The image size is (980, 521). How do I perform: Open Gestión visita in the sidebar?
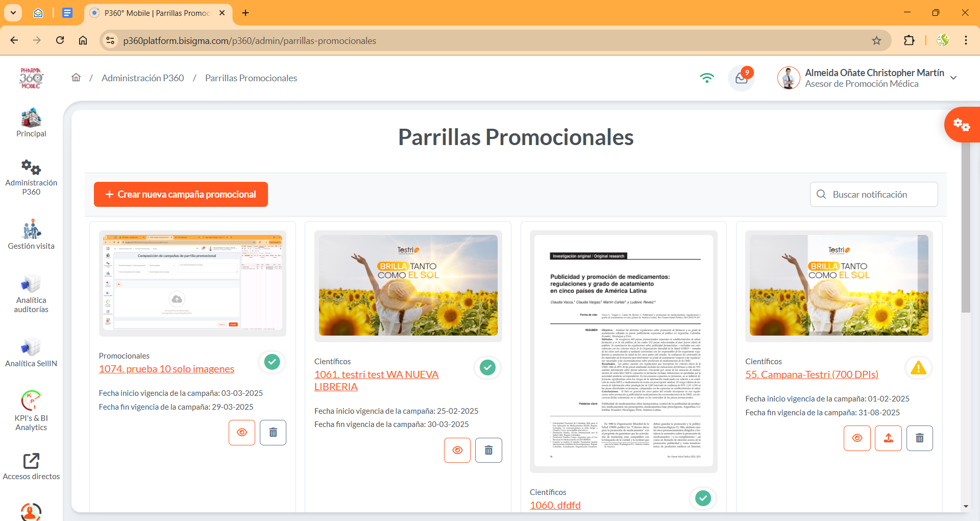(x=31, y=235)
